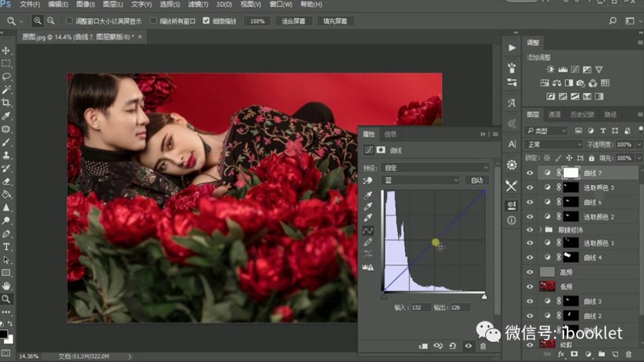The height and width of the screenshot is (362, 644).
Task: Open the 滤镜 menu
Action: 198,5
